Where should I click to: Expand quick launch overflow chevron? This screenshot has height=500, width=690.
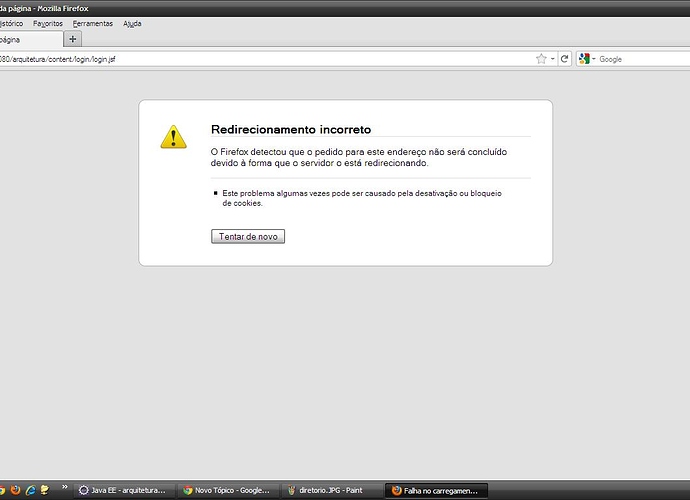pos(65,487)
